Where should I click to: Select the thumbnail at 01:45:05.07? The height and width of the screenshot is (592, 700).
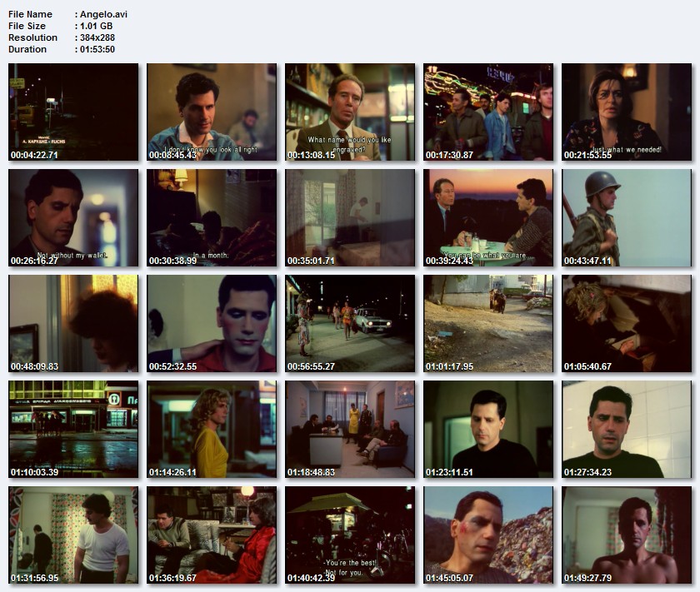[x=488, y=535]
